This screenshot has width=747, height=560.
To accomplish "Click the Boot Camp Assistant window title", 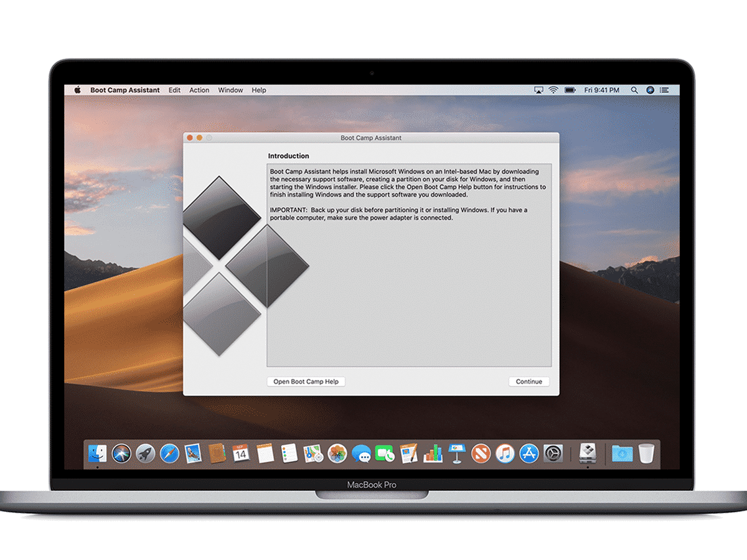I will [371, 138].
